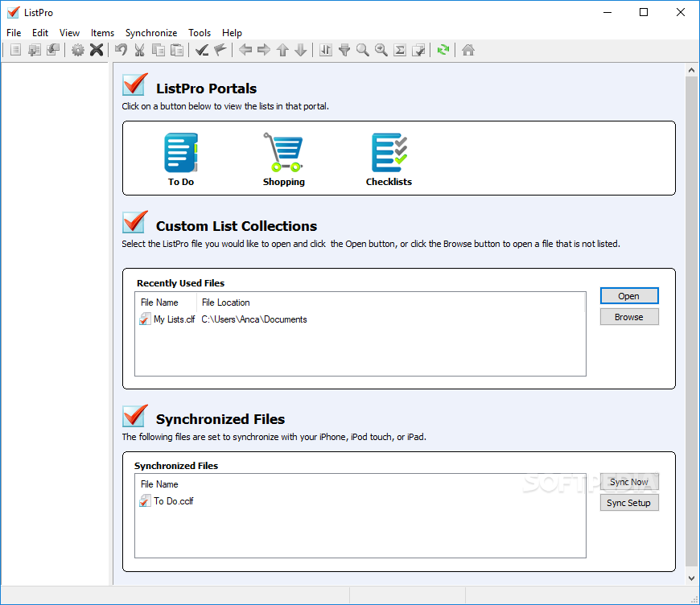Screen dimensions: 700x605
Task: Click the Browse button
Action: [x=629, y=317]
